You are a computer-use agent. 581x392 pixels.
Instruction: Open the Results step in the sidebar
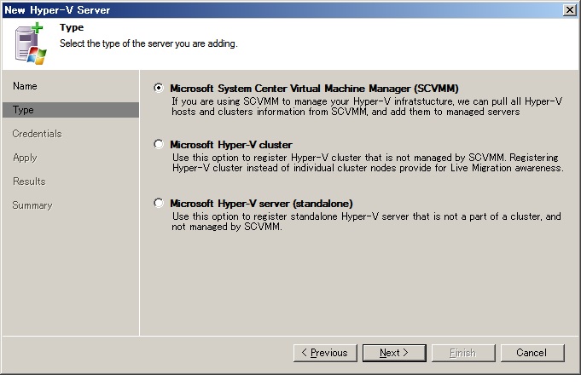(29, 182)
